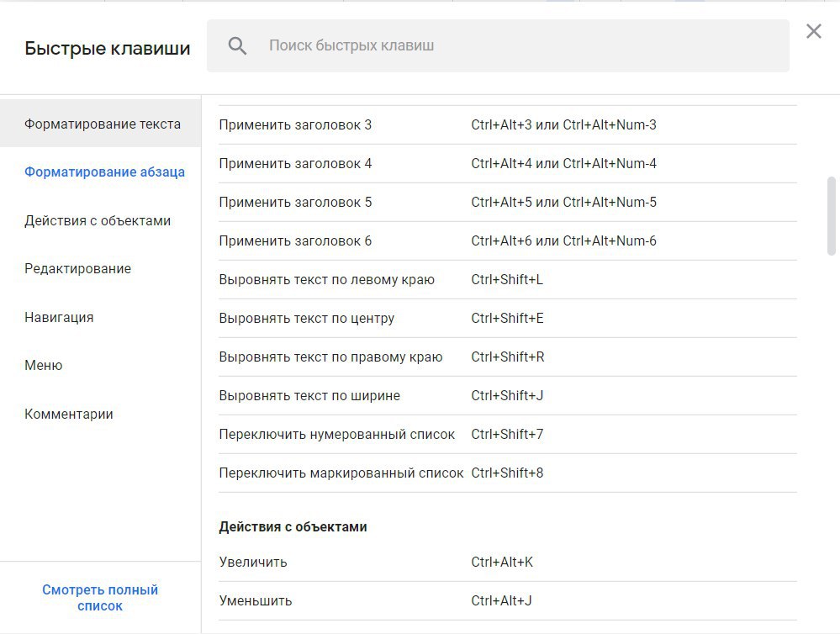
Task: Go to 'Редактирование' section
Action: (77, 269)
